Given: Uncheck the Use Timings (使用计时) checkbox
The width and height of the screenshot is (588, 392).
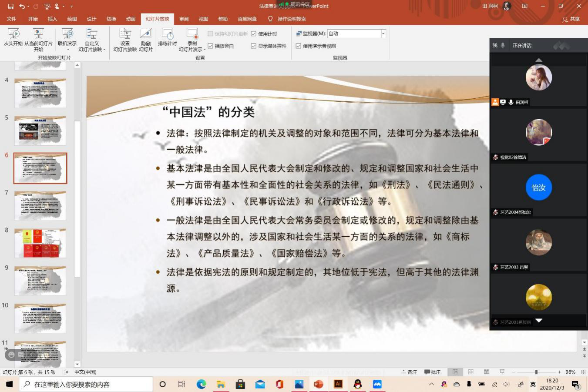Looking at the screenshot, I should (254, 34).
